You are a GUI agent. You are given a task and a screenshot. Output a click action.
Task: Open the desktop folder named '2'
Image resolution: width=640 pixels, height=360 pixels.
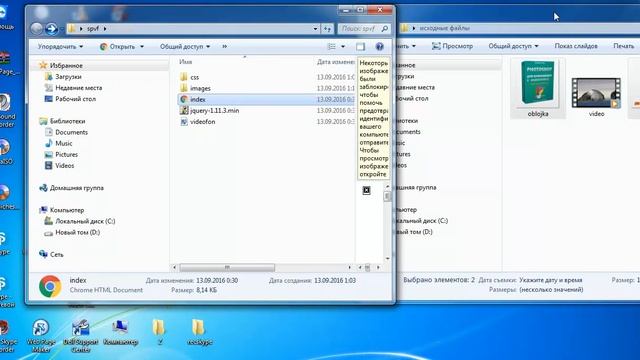pos(159,332)
